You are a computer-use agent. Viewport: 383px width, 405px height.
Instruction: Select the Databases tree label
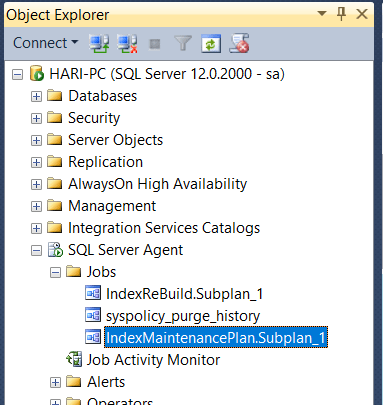pyautogui.click(x=103, y=96)
